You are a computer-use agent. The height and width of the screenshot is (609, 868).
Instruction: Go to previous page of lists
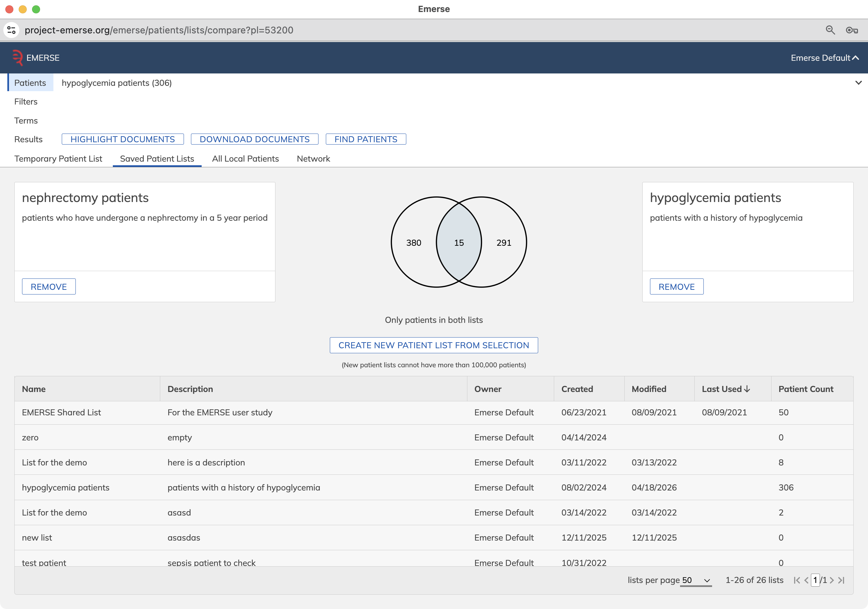tap(806, 580)
